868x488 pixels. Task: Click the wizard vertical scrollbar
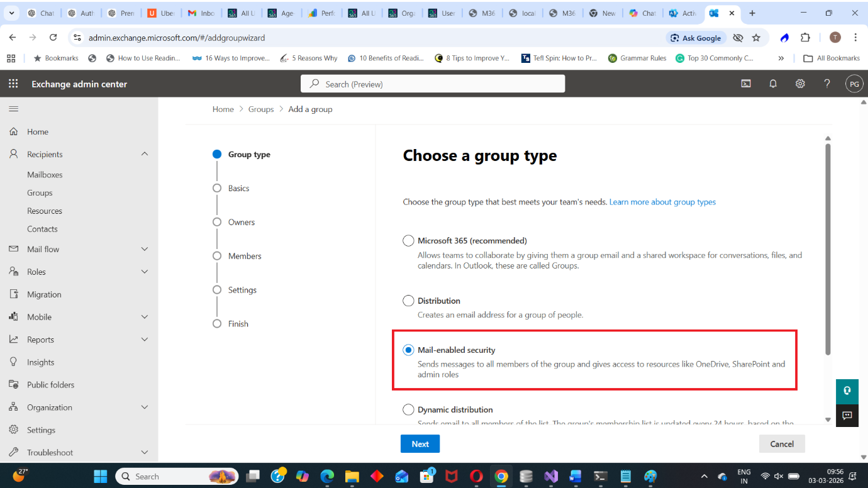point(828,252)
